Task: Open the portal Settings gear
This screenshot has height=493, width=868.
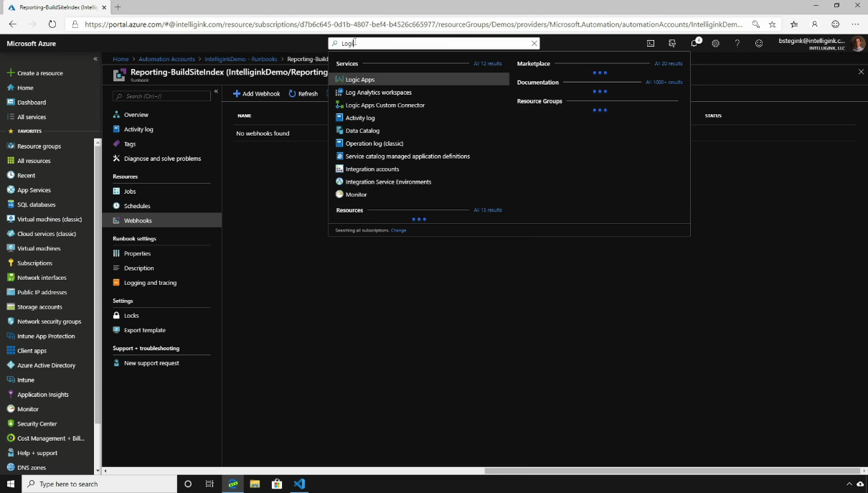Action: tap(716, 43)
